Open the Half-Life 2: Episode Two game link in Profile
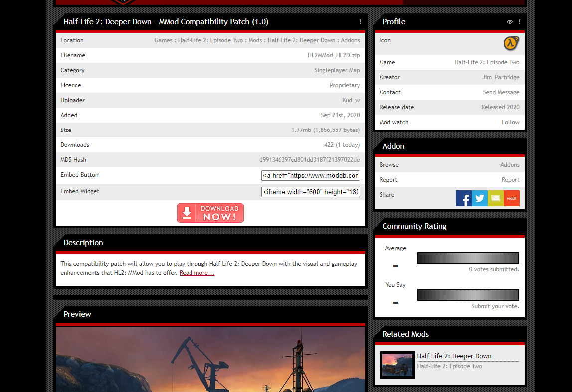The width and height of the screenshot is (572, 392). click(x=487, y=62)
